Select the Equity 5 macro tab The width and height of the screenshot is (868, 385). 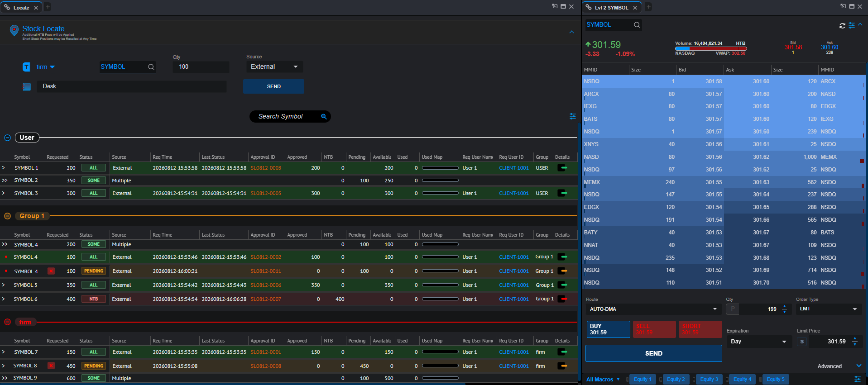(776, 380)
